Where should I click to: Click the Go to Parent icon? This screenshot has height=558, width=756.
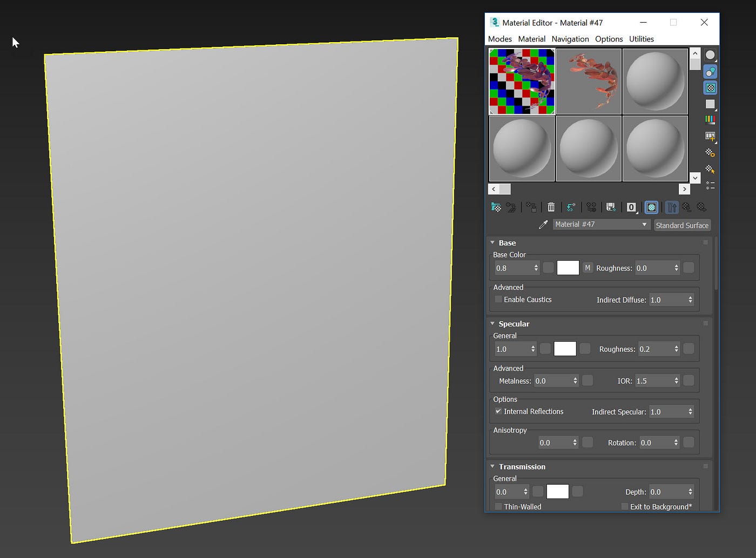(x=686, y=207)
